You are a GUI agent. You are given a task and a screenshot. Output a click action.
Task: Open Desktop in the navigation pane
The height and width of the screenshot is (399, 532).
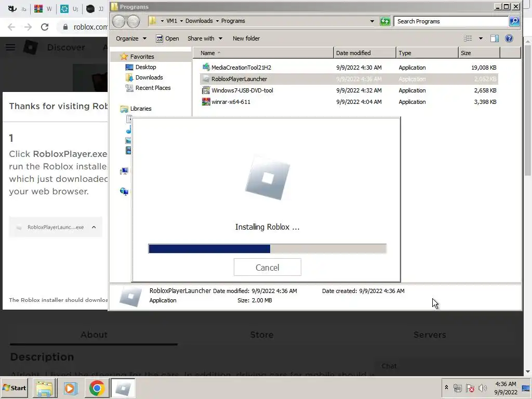tap(145, 67)
